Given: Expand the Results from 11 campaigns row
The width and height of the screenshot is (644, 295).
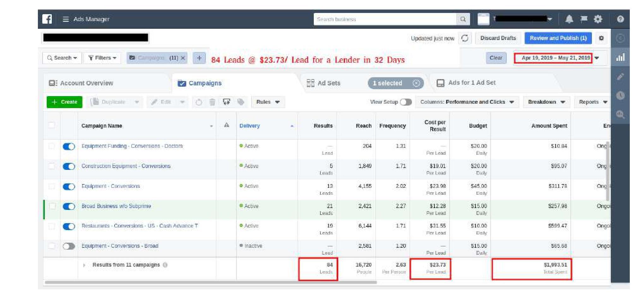Looking at the screenshot, I should click(84, 265).
